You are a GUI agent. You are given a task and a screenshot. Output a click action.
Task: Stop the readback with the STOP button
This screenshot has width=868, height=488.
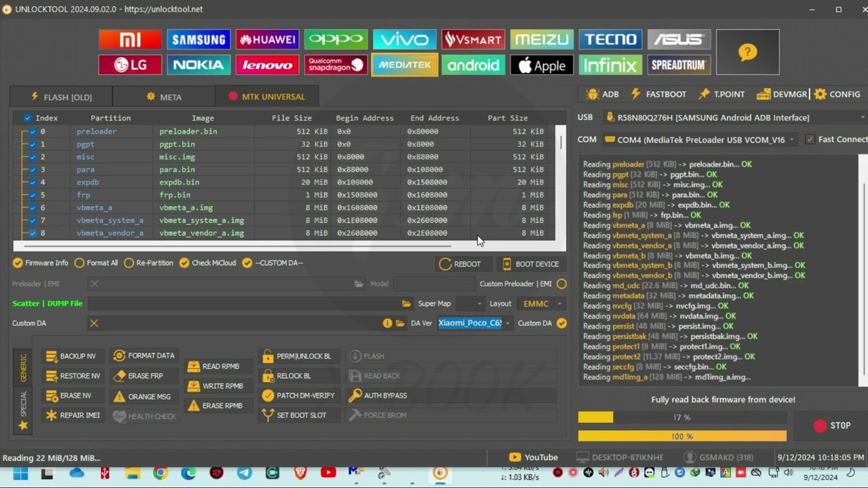tap(832, 426)
